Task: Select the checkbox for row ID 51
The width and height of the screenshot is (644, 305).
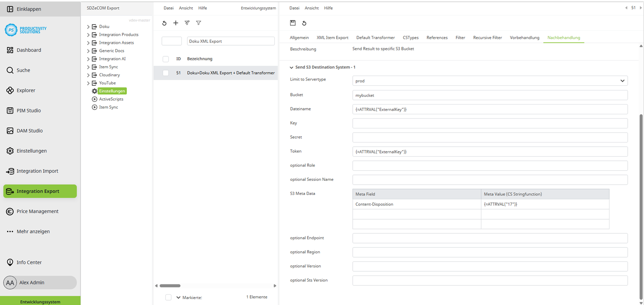Action: click(166, 73)
